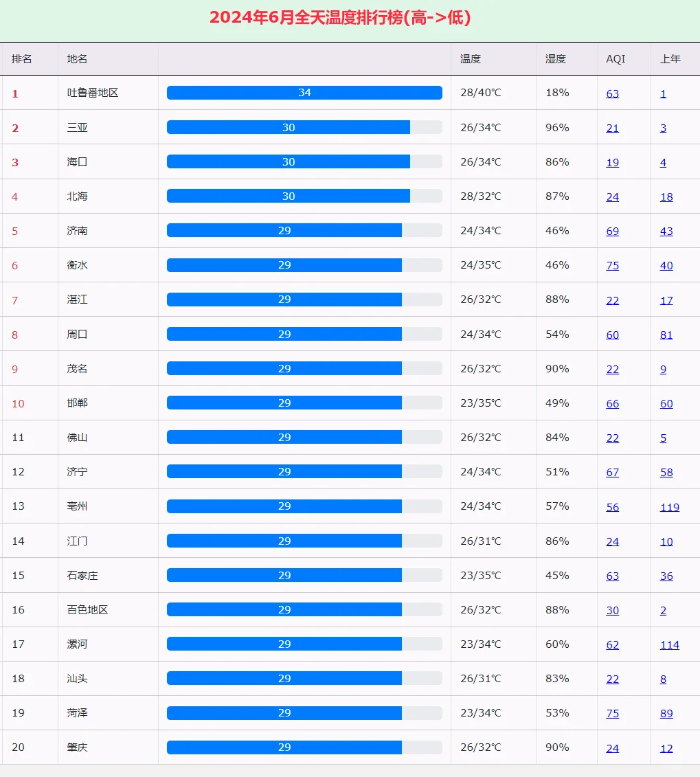Click last-year rank 8 for 汕头
Screen dimensions: 700x777
(663, 679)
